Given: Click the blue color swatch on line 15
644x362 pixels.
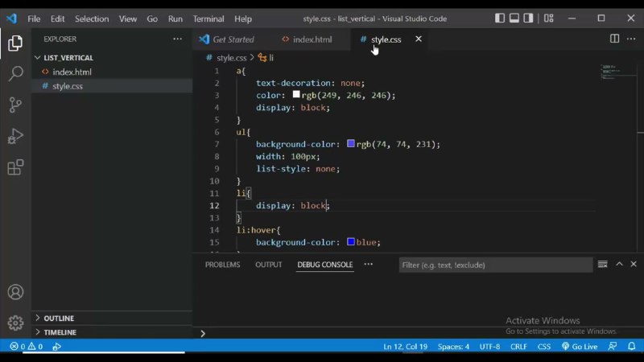Looking at the screenshot, I should pyautogui.click(x=350, y=241).
